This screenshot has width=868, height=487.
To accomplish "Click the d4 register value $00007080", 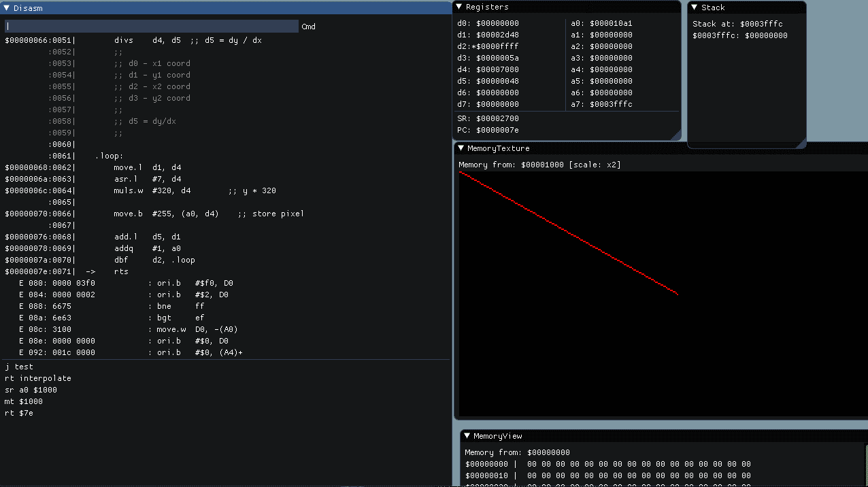I will [x=498, y=69].
